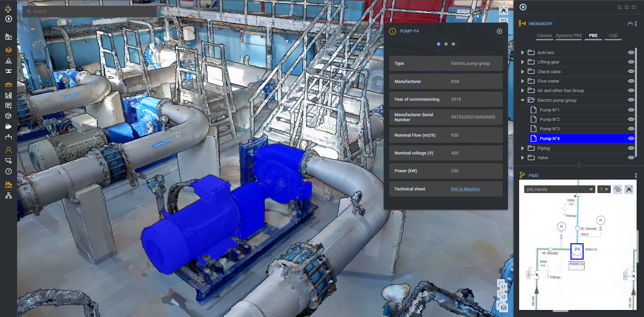Select the 3D cube icon in sidebar

point(8,116)
